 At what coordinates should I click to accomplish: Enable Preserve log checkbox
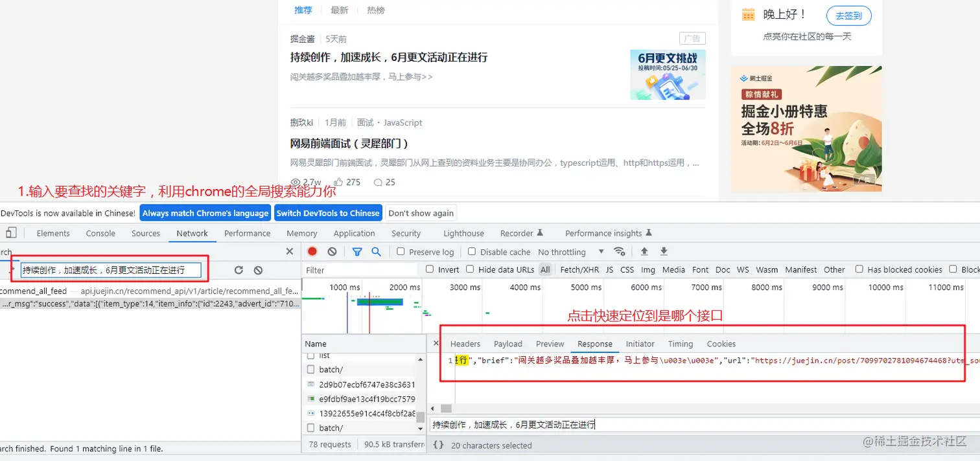tap(401, 251)
